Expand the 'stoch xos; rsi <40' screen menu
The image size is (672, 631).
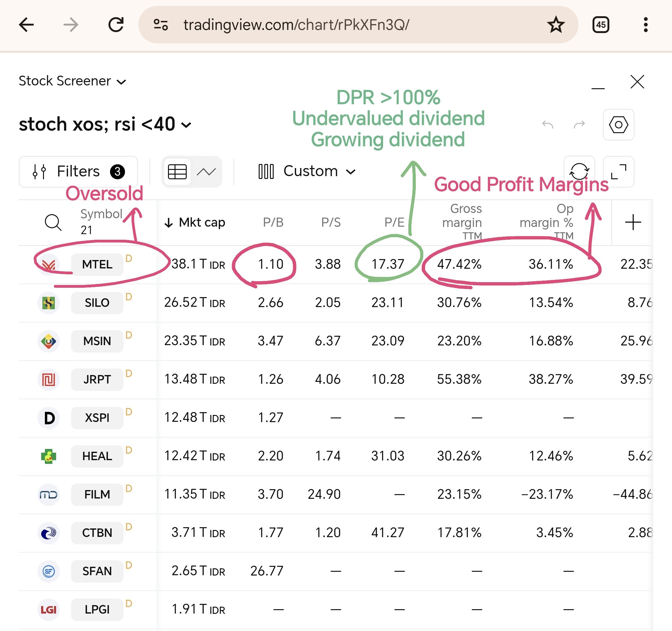click(x=105, y=124)
